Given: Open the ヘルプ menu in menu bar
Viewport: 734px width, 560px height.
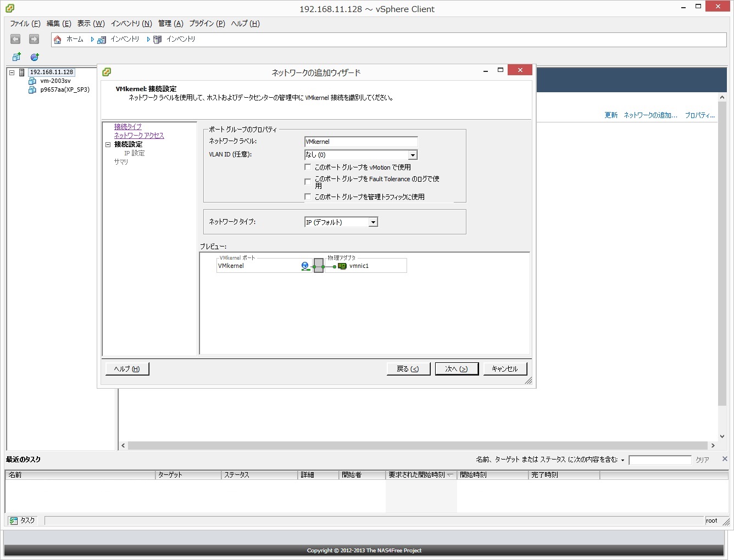Looking at the screenshot, I should point(245,24).
